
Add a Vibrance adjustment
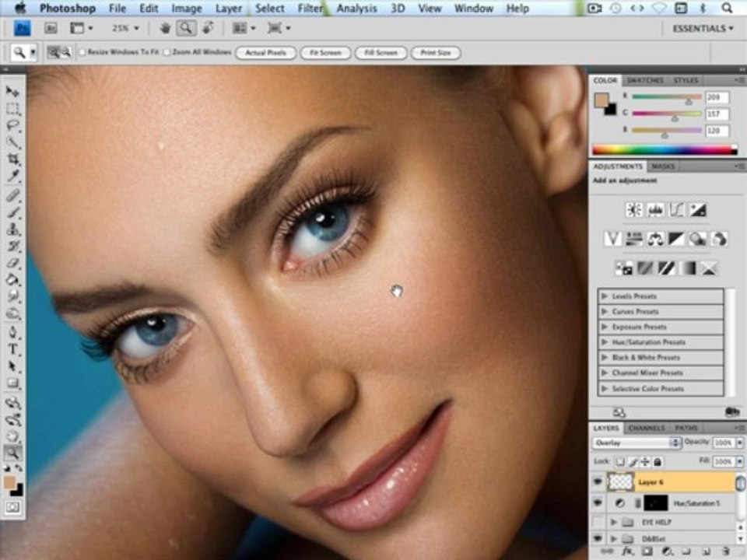612,239
